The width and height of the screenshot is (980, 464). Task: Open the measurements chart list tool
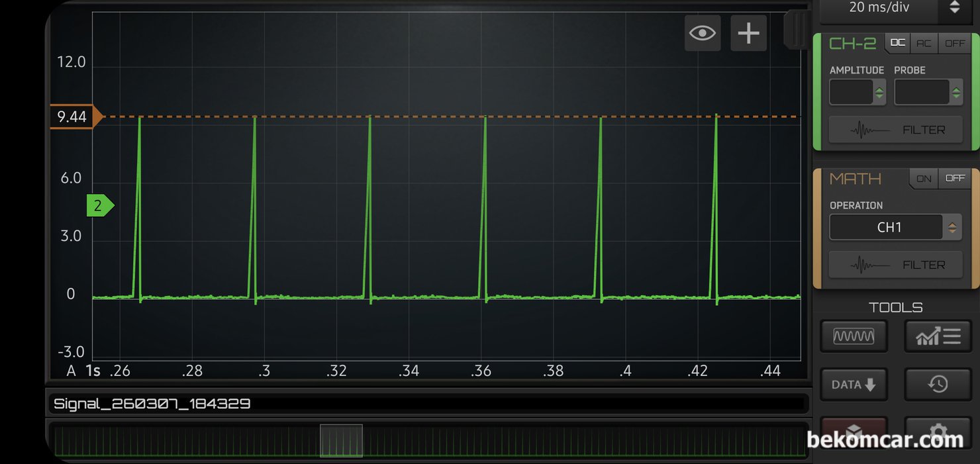click(x=938, y=336)
